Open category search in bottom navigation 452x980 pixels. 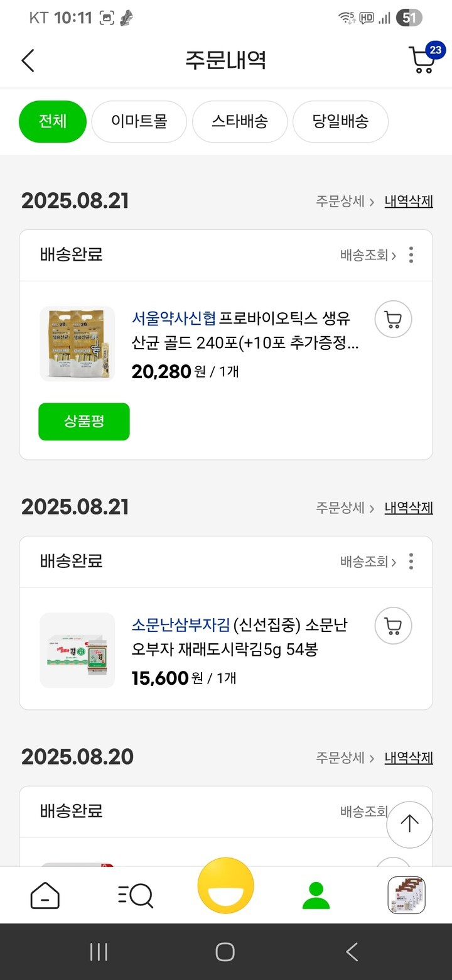coord(136,895)
